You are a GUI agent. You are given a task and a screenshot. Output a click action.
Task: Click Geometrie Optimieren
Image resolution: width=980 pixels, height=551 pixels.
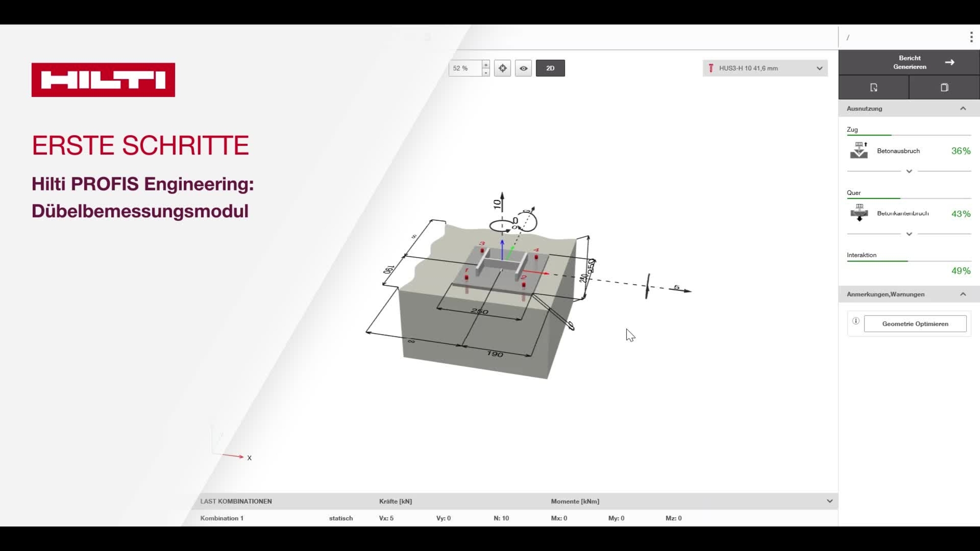pyautogui.click(x=915, y=323)
